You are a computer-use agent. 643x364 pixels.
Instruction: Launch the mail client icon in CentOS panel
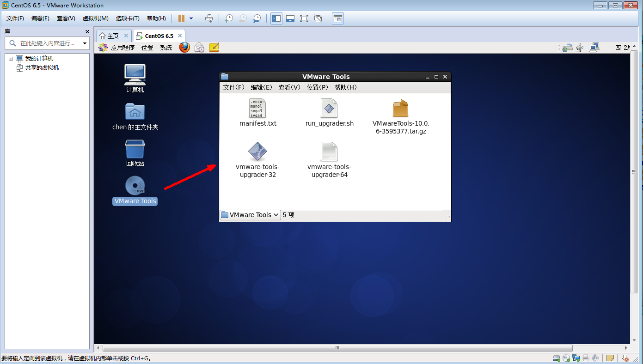pyautogui.click(x=199, y=47)
